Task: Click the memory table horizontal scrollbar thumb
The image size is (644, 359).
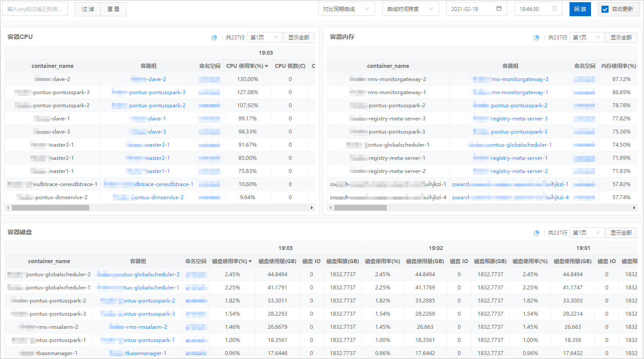Action: [x=361, y=208]
